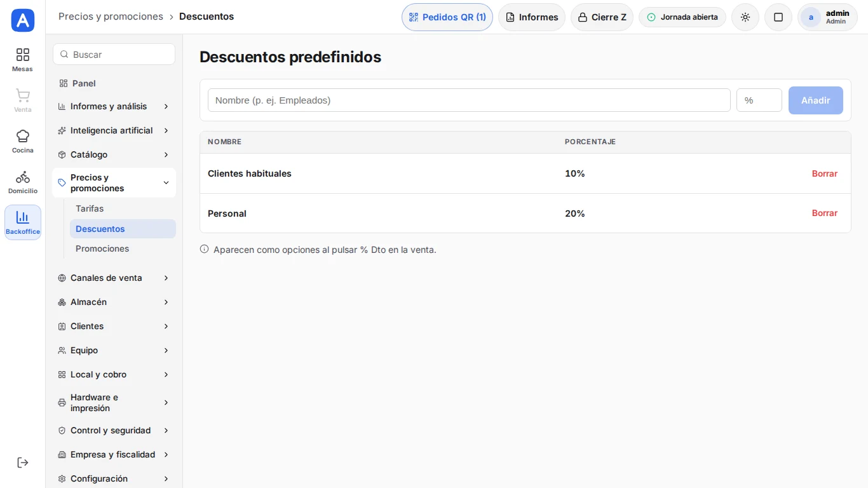
Task: Open the admin user avatar menu
Action: 827,17
